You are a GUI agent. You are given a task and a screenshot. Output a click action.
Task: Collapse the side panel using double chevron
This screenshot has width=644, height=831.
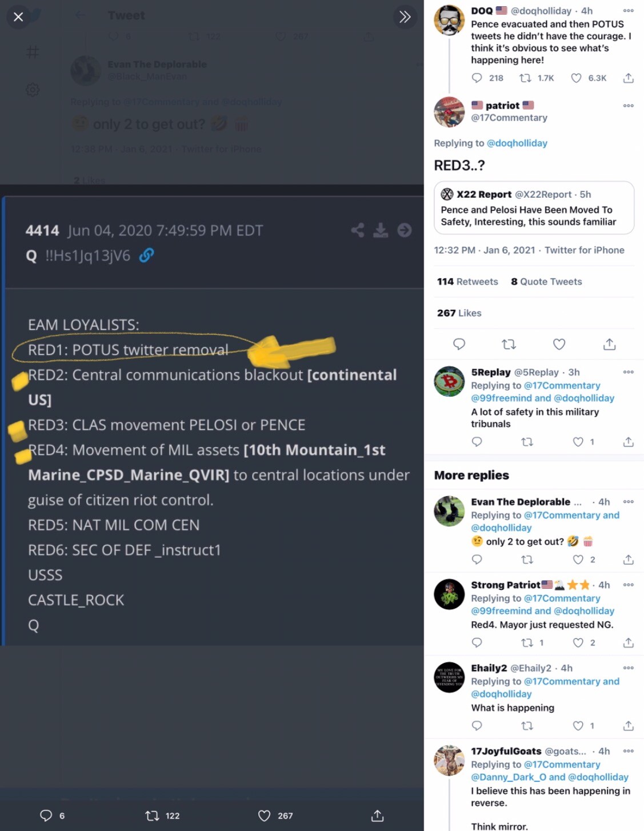tap(405, 17)
